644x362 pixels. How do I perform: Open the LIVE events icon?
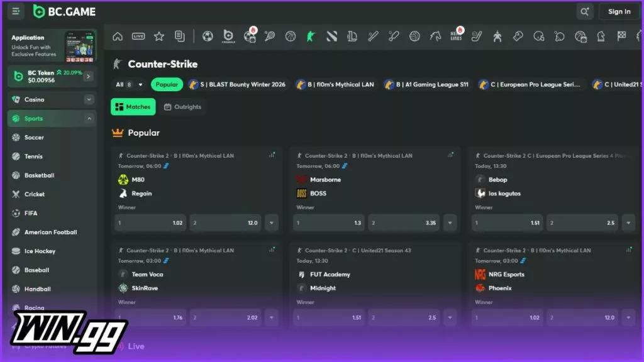pyautogui.click(x=138, y=36)
